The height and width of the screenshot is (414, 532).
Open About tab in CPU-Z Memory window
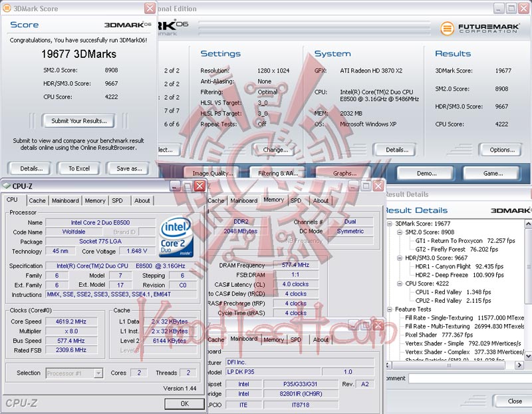(x=321, y=201)
